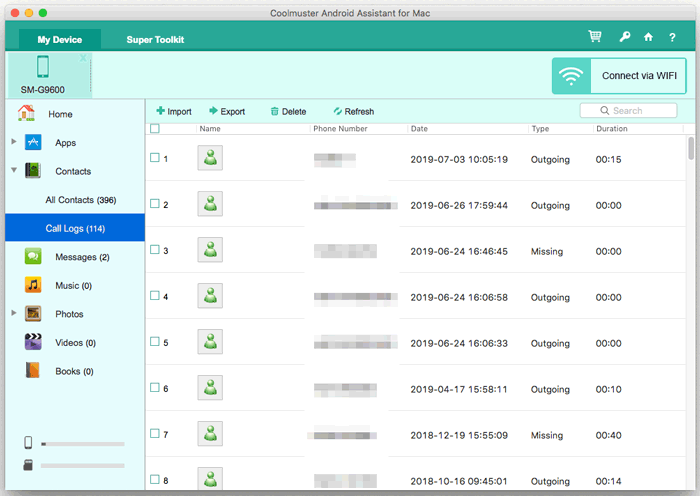The height and width of the screenshot is (496, 700).
Task: Sort by the Duration column header
Action: point(612,129)
